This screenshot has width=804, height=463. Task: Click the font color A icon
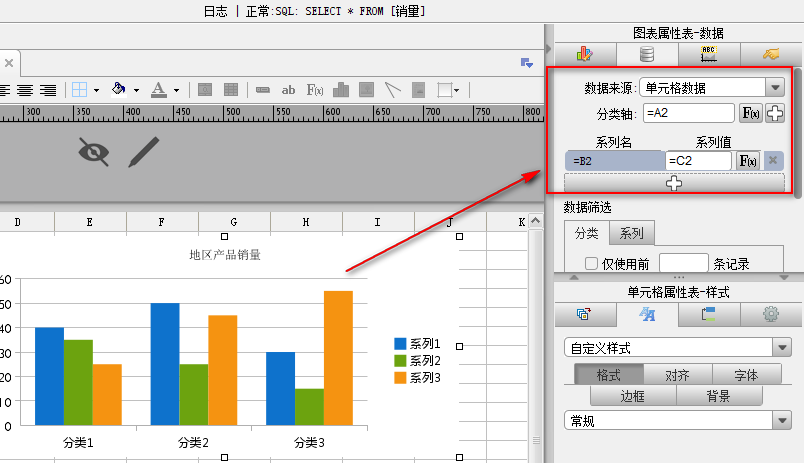pos(158,90)
